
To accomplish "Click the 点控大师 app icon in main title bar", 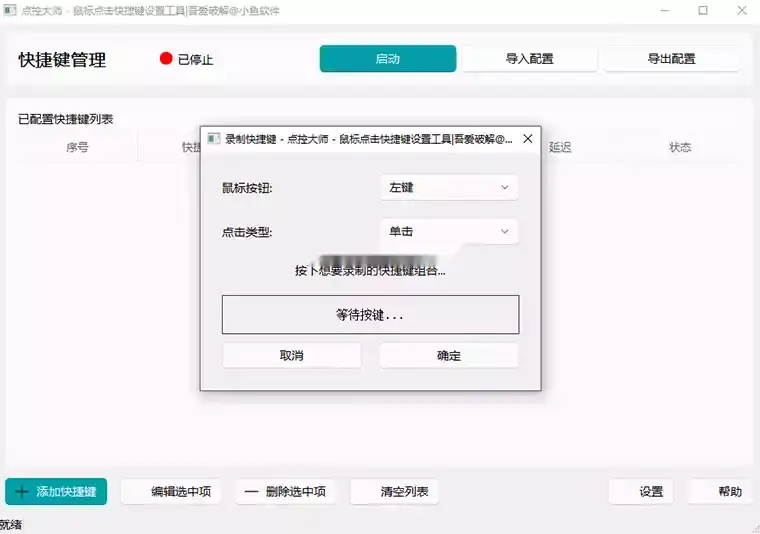I will coord(8,11).
